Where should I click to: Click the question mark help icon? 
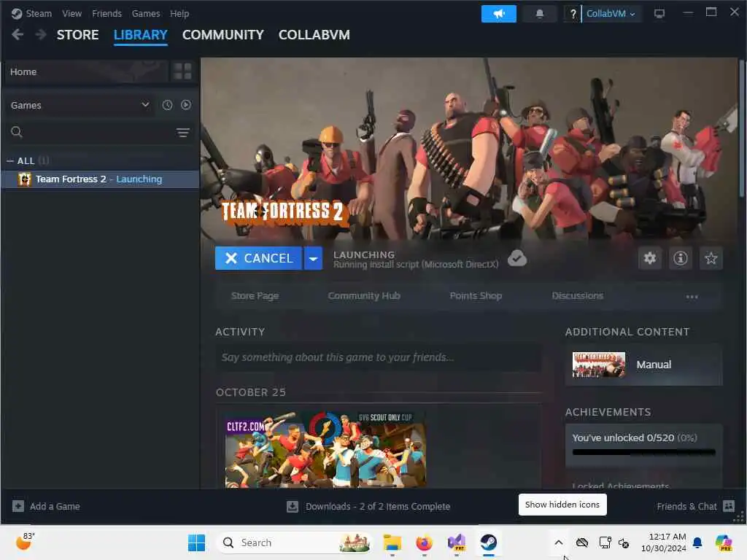click(x=573, y=14)
